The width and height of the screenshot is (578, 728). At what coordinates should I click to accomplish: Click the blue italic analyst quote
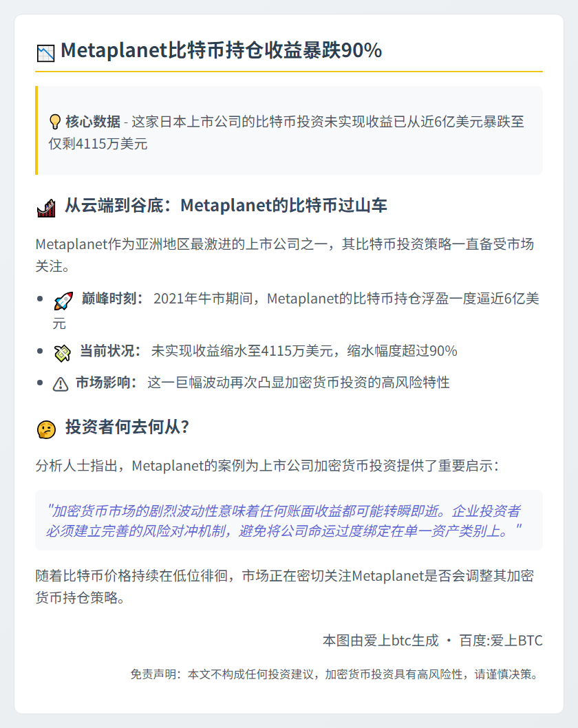tap(284, 521)
